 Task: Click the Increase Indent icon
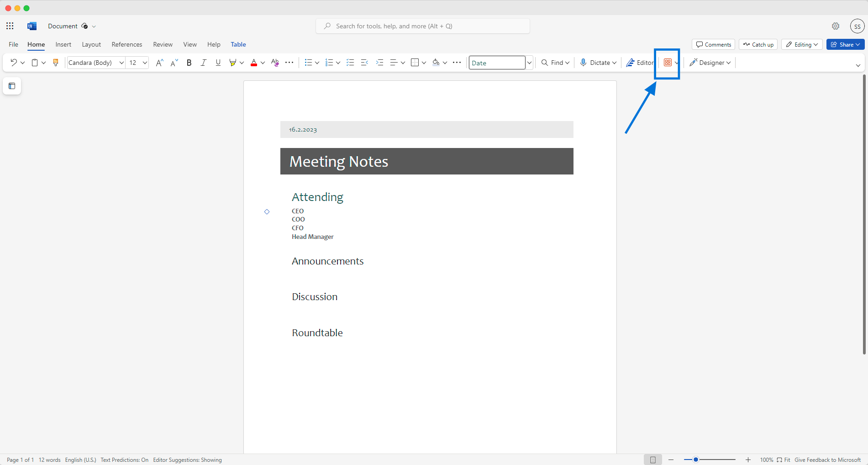(379, 63)
